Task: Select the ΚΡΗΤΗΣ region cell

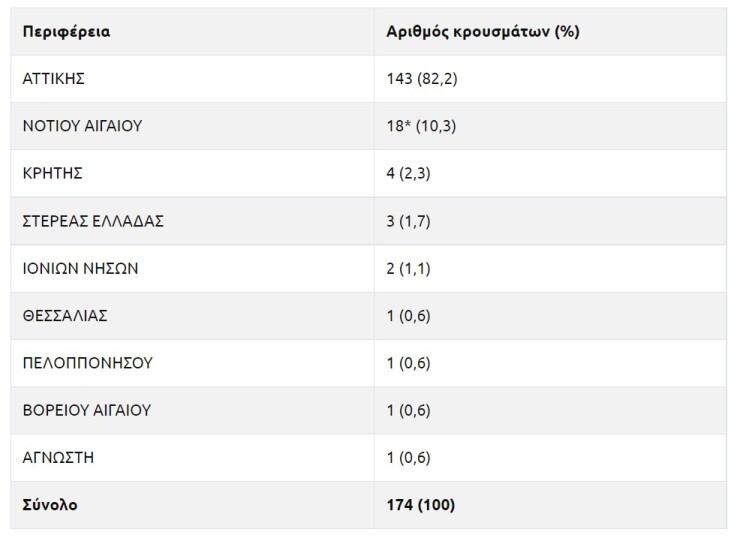Action: pyautogui.click(x=52, y=174)
